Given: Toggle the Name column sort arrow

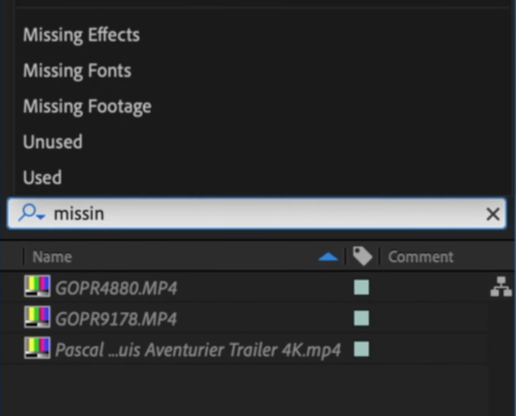Looking at the screenshot, I should coord(328,257).
